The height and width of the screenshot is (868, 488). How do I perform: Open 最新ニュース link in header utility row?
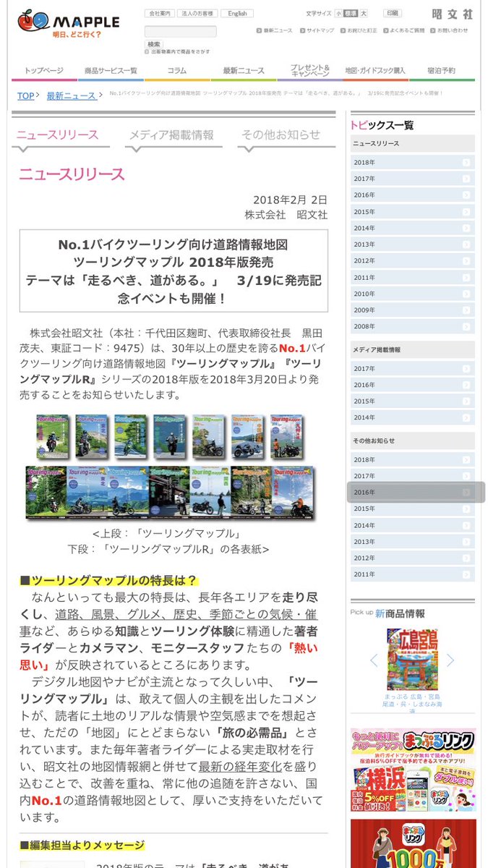pos(274,30)
